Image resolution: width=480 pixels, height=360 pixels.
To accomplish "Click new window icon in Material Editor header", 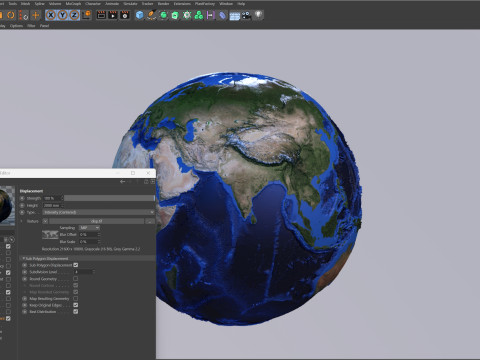I will [x=153, y=182].
